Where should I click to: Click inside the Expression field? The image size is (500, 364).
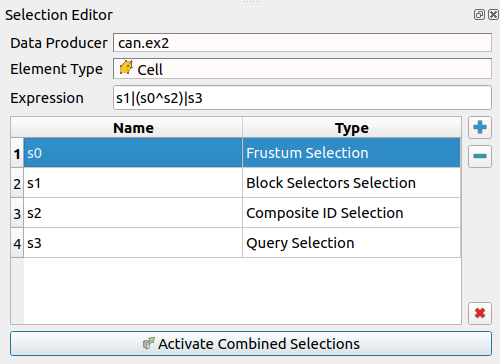(302, 98)
